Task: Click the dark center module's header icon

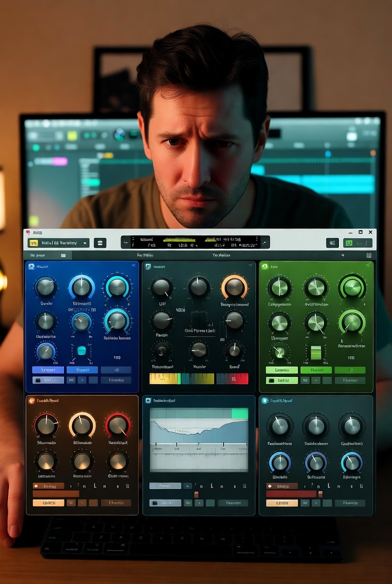Action: (148, 267)
